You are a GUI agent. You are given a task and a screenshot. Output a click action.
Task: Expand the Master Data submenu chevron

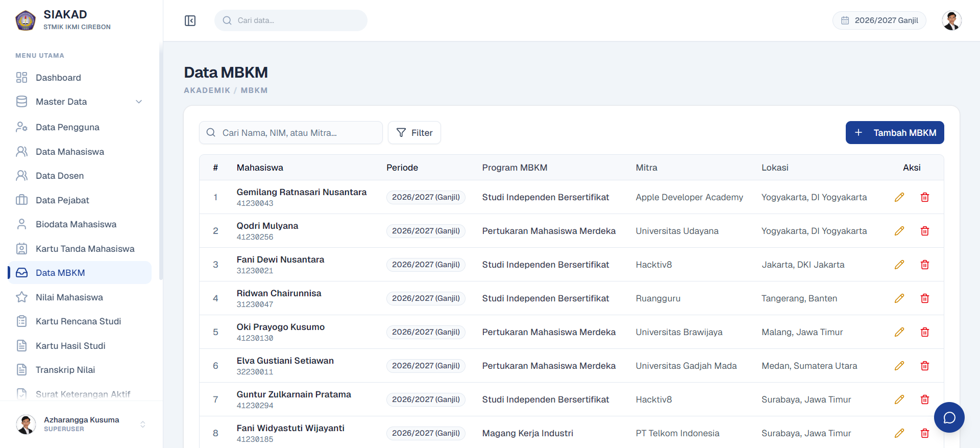coord(139,102)
